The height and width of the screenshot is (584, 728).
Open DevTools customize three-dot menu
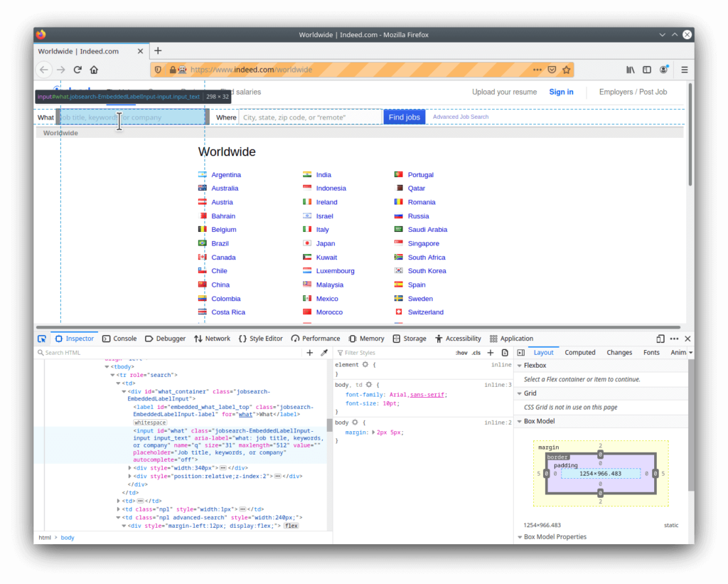pyautogui.click(x=674, y=339)
